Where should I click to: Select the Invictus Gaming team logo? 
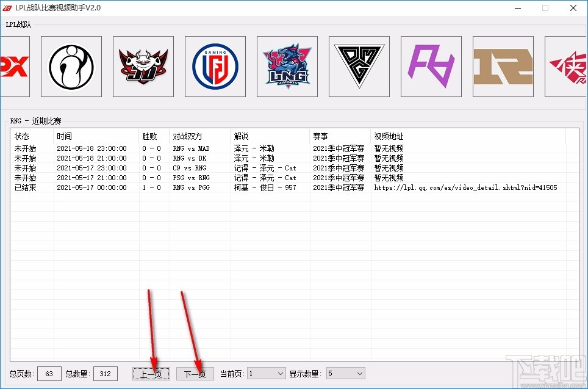click(x=71, y=66)
